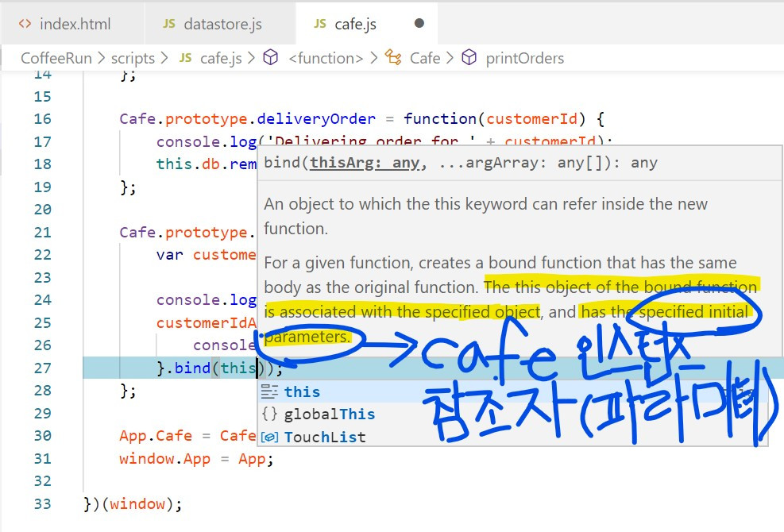The width and height of the screenshot is (784, 532).
Task: Click 'console' on line 17
Action: pos(188,142)
